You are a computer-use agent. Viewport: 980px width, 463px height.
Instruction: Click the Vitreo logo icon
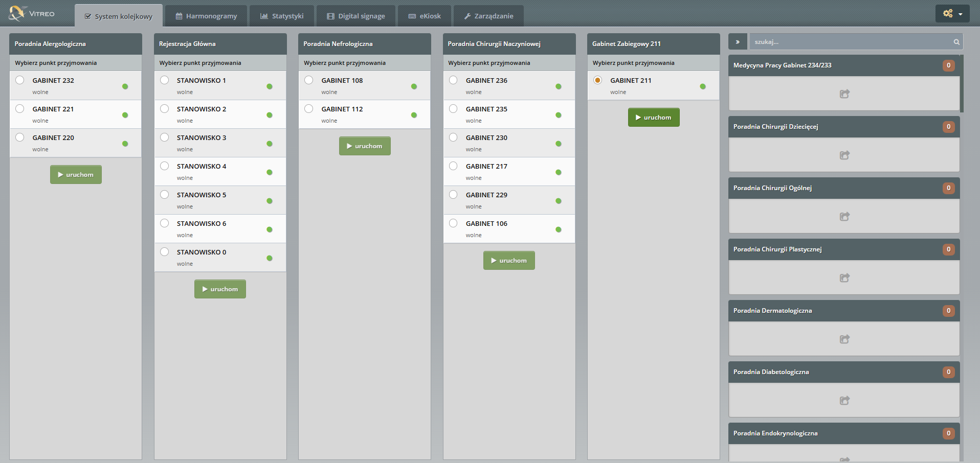coord(16,13)
